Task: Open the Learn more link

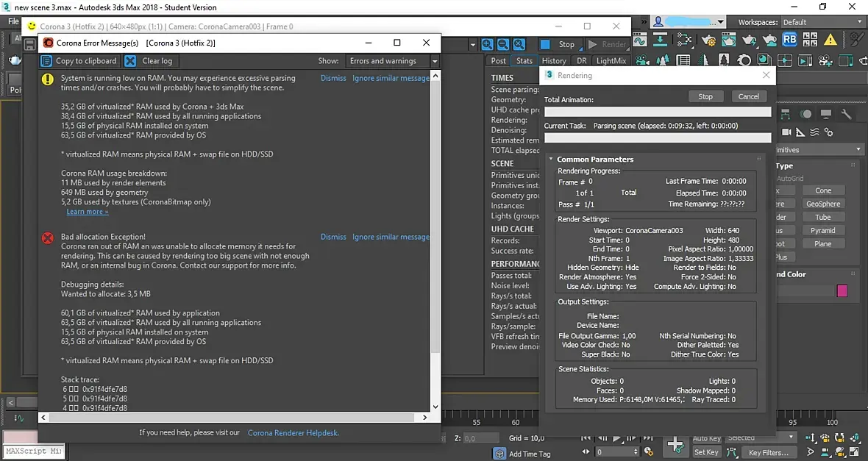Action: coord(88,212)
